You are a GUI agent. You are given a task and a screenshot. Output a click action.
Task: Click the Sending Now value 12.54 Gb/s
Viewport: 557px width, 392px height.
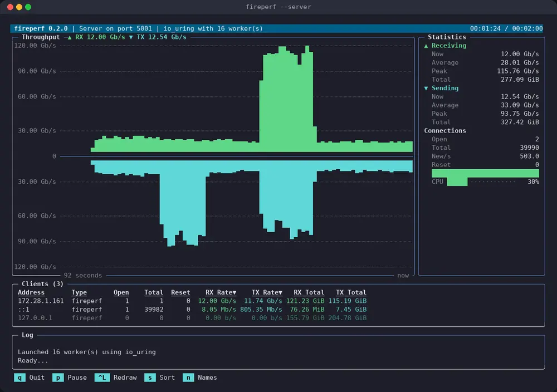click(520, 96)
